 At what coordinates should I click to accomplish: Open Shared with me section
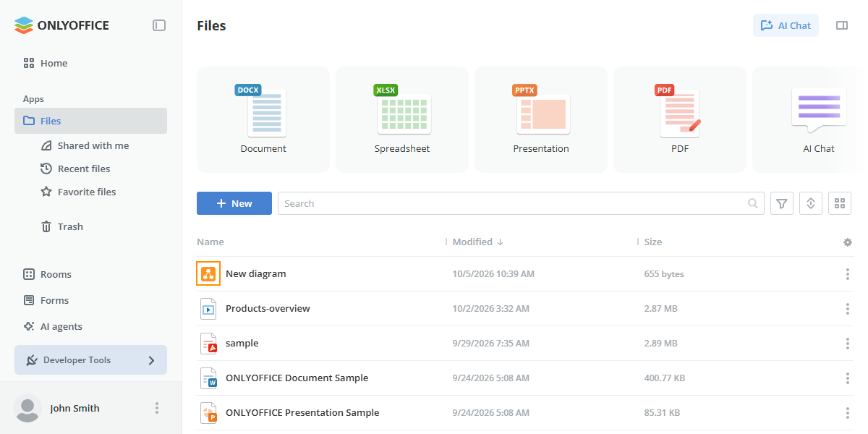coord(93,145)
